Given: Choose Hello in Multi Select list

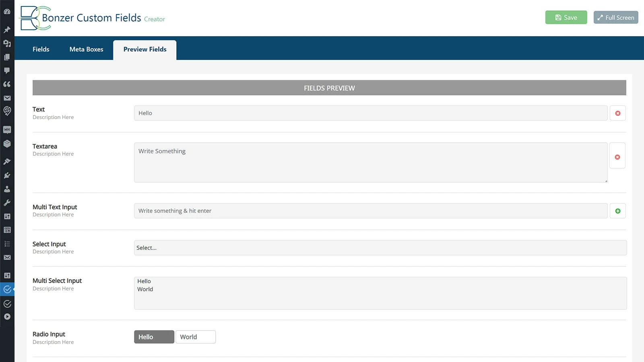Looking at the screenshot, I should [x=144, y=281].
